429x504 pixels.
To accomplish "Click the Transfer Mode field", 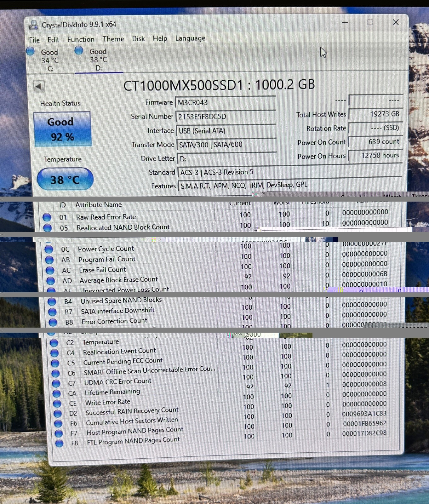I will [x=227, y=145].
